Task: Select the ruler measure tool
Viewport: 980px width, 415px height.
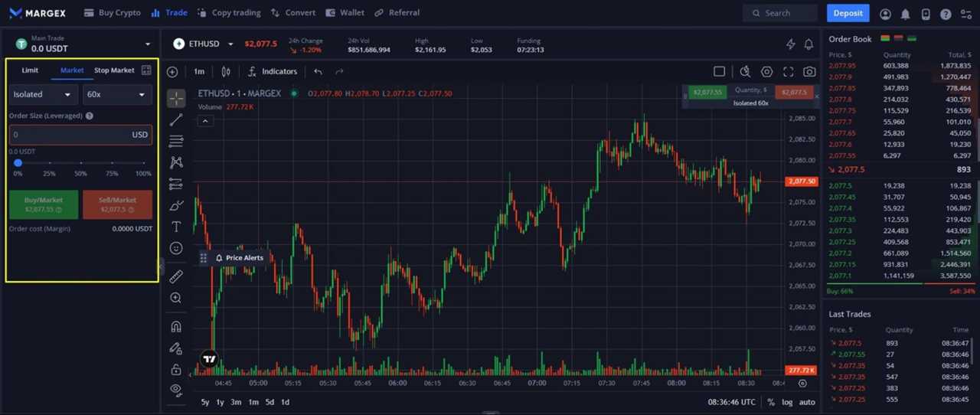Action: tap(176, 276)
